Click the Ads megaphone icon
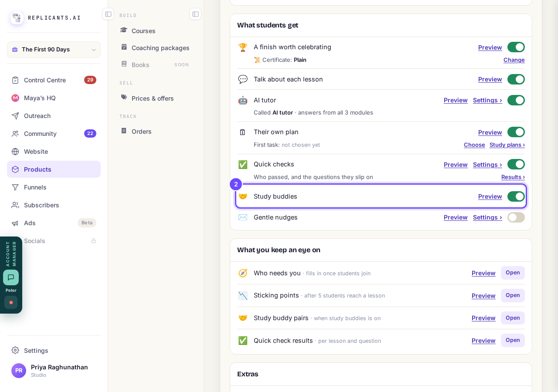The height and width of the screenshot is (392, 558). (x=15, y=223)
